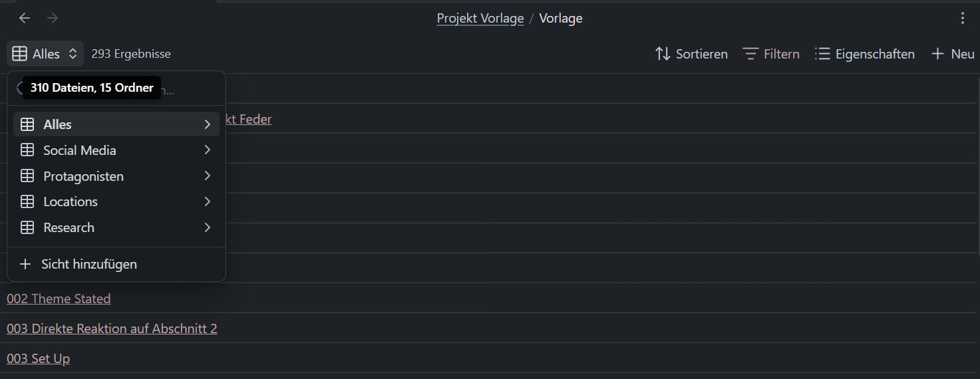This screenshot has height=379, width=980.
Task: Expand options chevron for Research view
Action: [208, 227]
